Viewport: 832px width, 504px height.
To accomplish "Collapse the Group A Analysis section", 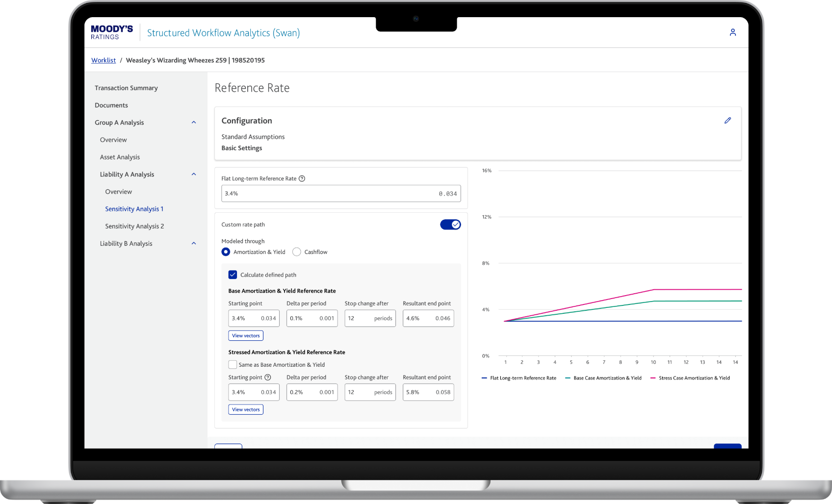I will tap(194, 123).
